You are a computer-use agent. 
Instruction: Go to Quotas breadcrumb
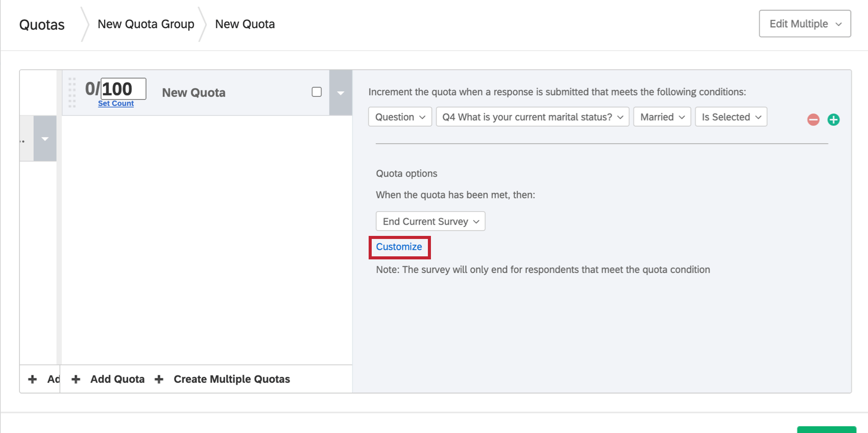(42, 25)
